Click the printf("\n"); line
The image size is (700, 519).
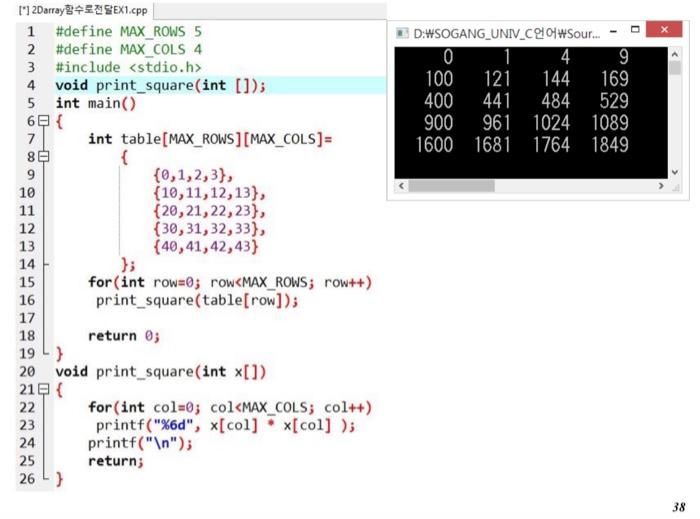pyautogui.click(x=140, y=443)
